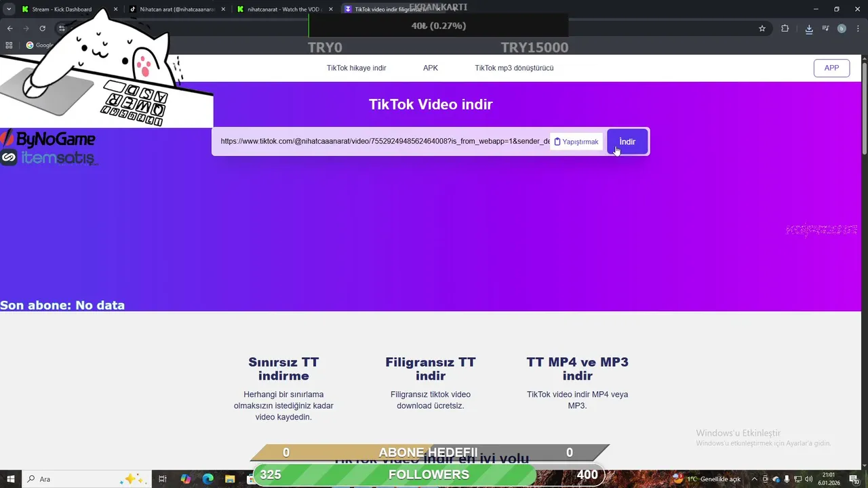Close the Stream - Kick Dashboard tab
The width and height of the screenshot is (868, 488).
115,9
